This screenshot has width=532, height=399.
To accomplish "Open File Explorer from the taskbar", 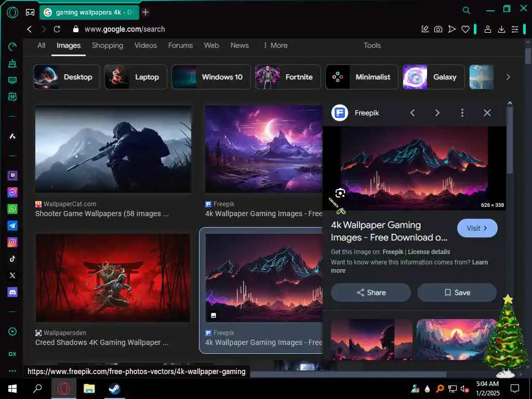I will point(89,389).
